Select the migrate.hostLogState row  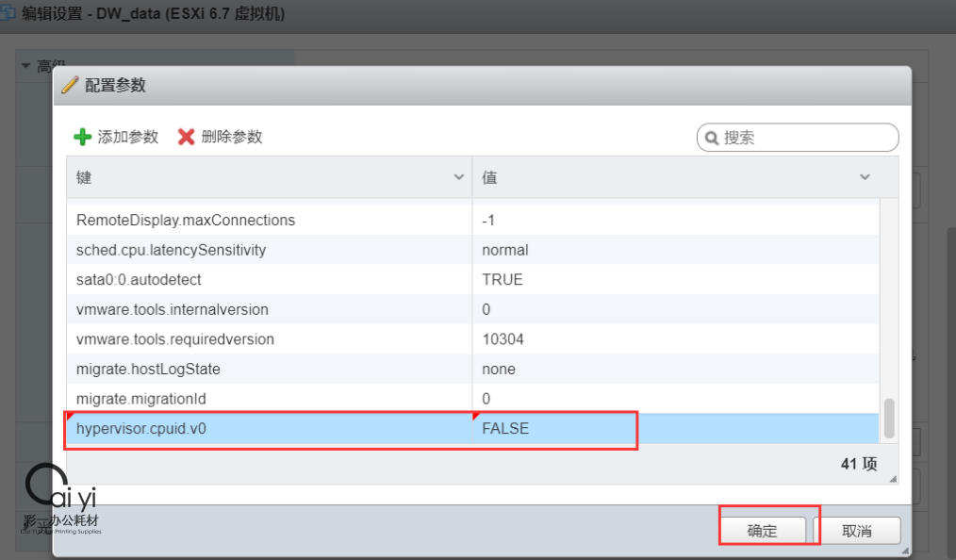coord(148,369)
